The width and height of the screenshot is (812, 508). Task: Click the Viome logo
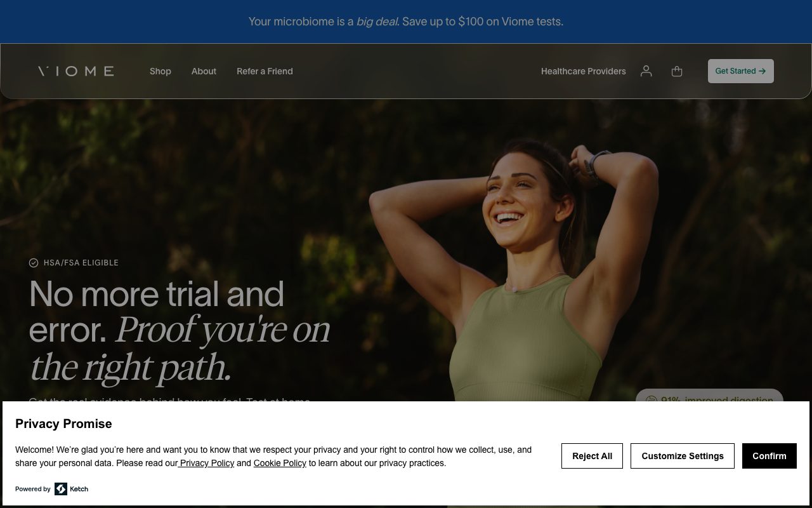76,71
